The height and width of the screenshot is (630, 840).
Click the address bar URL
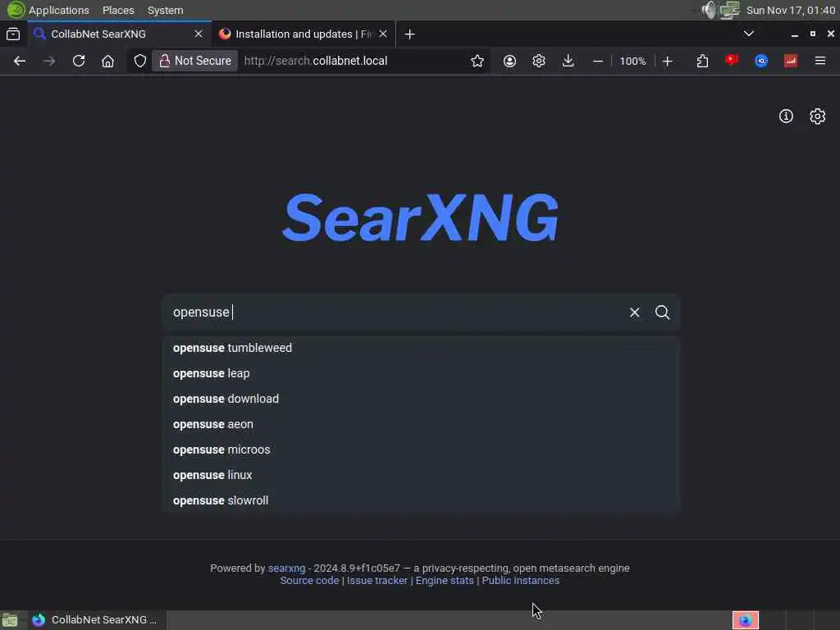[316, 61]
